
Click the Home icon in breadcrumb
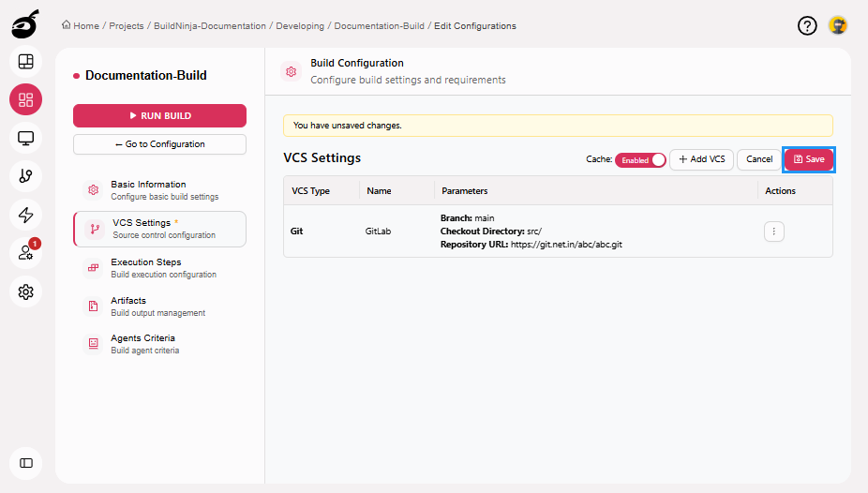[67, 25]
